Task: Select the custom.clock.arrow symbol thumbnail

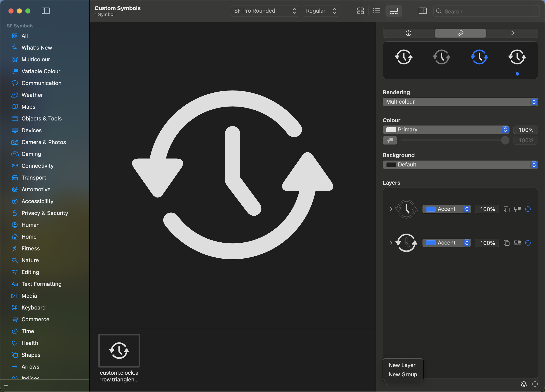Action: [x=119, y=350]
